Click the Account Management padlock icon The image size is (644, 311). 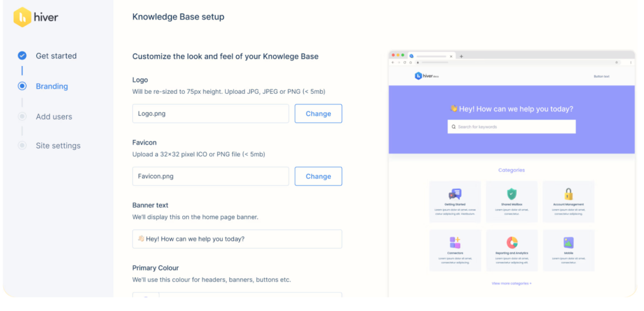569,194
